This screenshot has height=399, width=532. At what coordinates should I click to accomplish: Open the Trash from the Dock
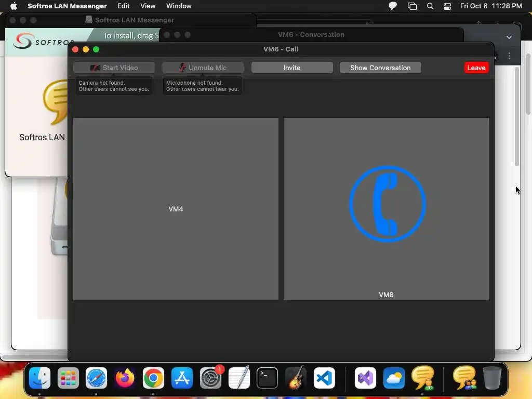pyautogui.click(x=493, y=378)
